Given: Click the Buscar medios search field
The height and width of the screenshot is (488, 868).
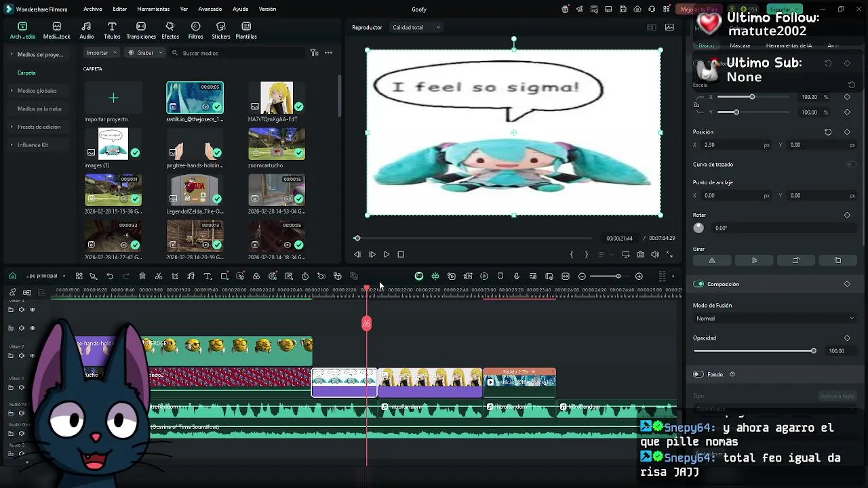Looking at the screenshot, I should (237, 53).
